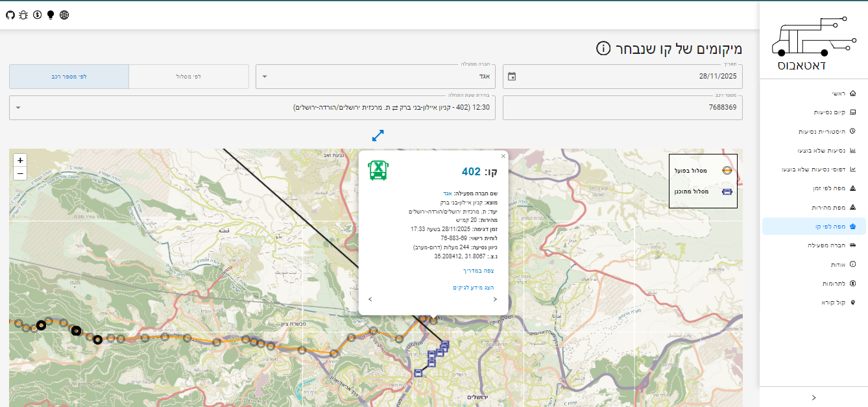Open the GitHub icon link

10,14
